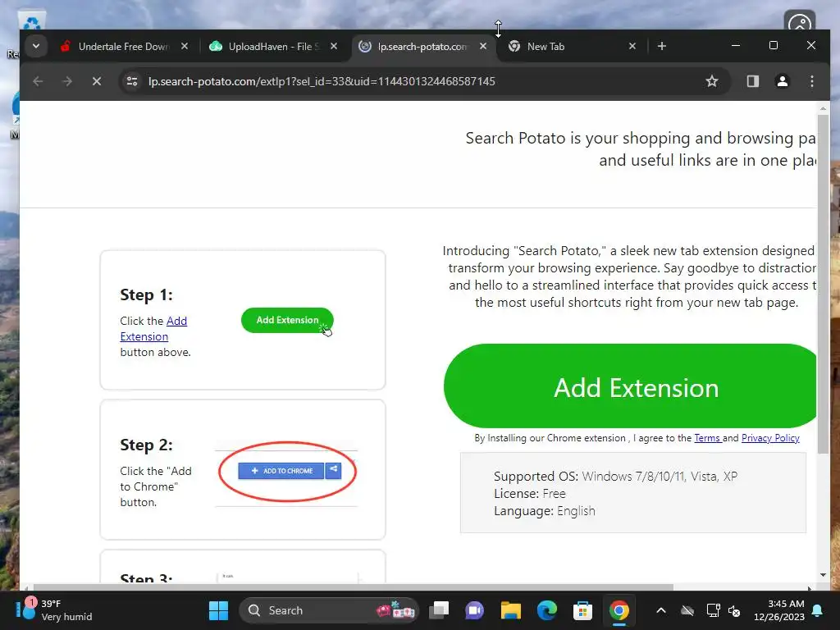Maximize the Chrome window
The height and width of the screenshot is (630, 840).
[773, 46]
